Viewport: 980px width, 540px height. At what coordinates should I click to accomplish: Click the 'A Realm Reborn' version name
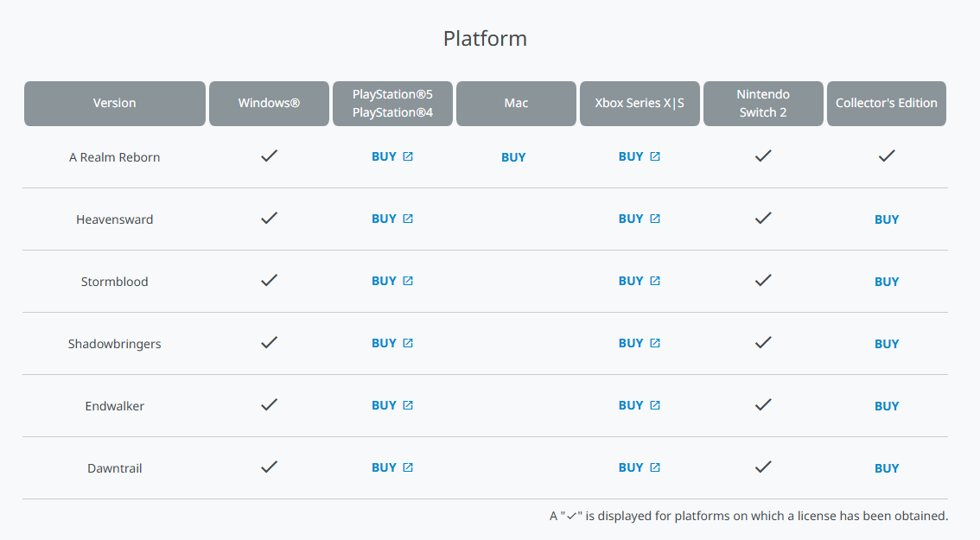[114, 157]
